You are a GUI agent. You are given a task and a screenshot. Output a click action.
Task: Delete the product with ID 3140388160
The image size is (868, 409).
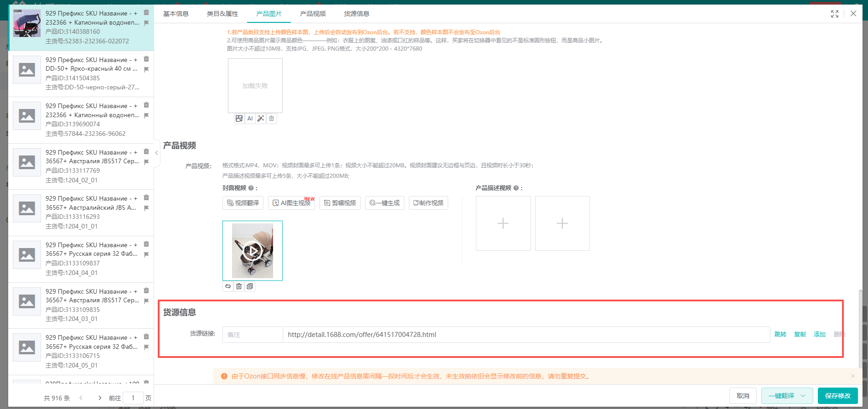pyautogui.click(x=146, y=12)
